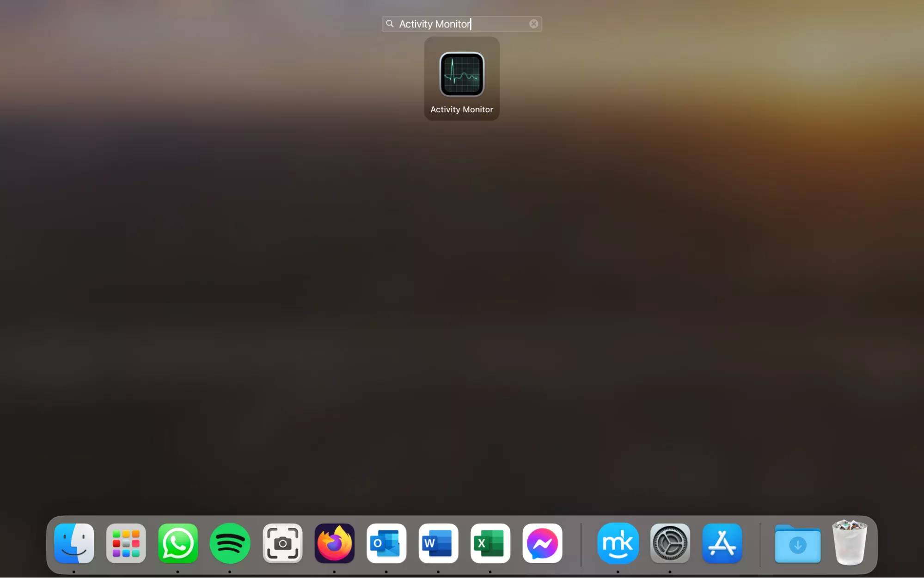Click the Launchpad icon in Dock
924x578 pixels.
[126, 543]
